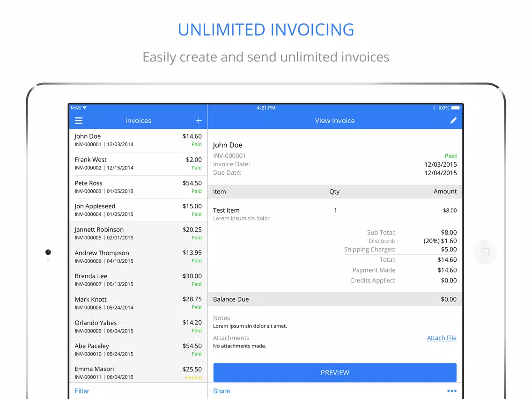
Task: Click the Amount column header
Action: pos(445,192)
